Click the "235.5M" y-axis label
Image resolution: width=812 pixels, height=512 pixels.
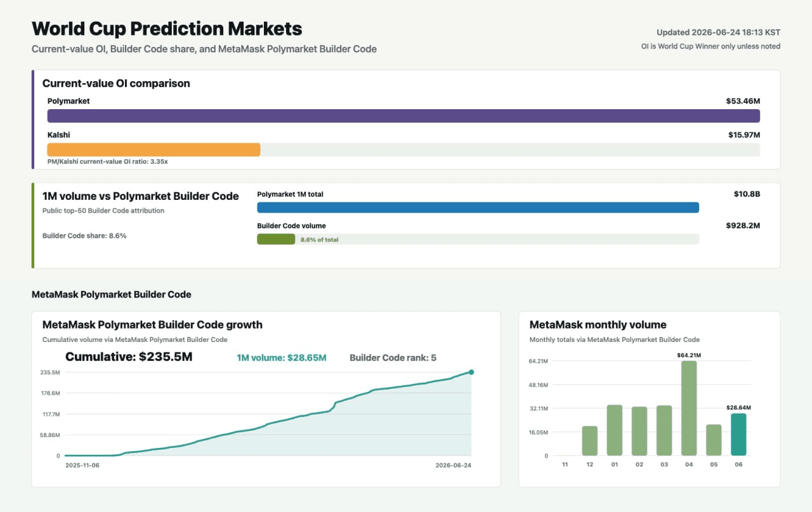pos(50,372)
